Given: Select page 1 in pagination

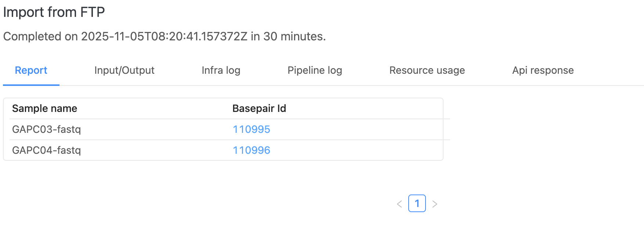Looking at the screenshot, I should tap(417, 203).
